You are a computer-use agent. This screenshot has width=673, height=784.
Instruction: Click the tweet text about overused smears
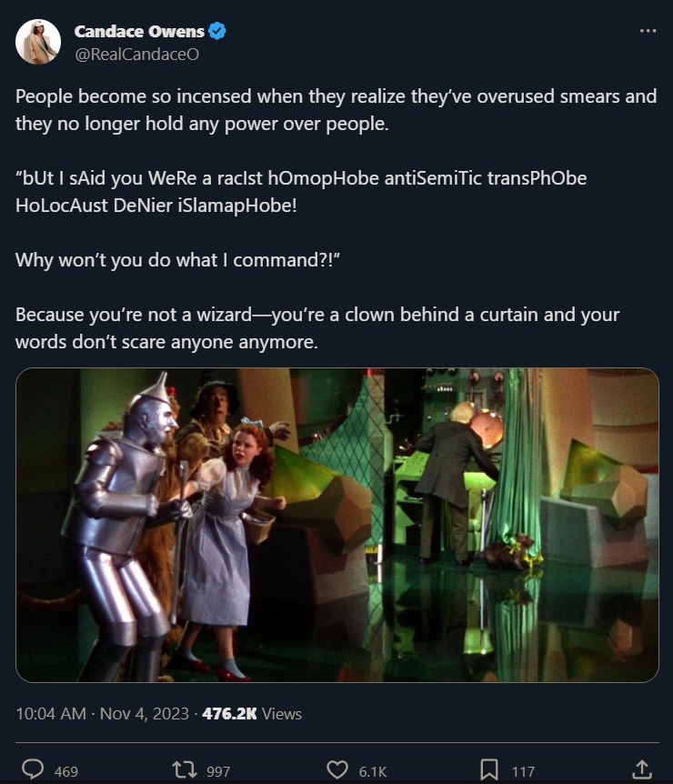(x=336, y=109)
